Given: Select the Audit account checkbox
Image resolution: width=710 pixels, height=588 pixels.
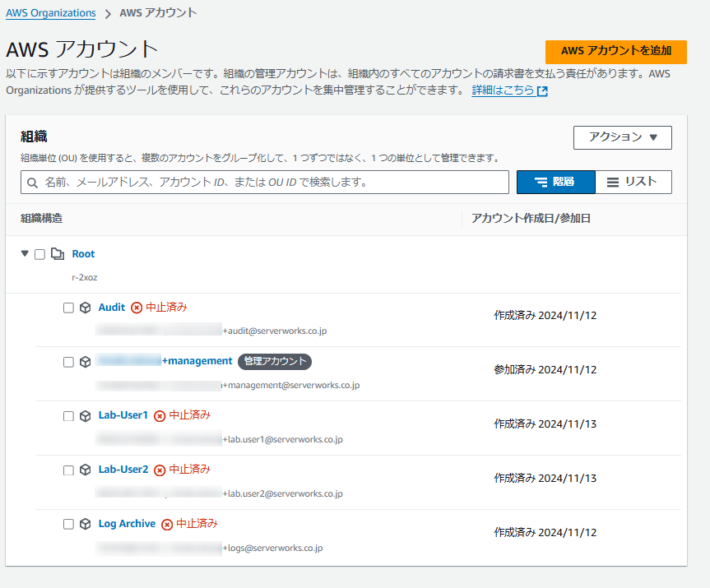Looking at the screenshot, I should tap(68, 308).
